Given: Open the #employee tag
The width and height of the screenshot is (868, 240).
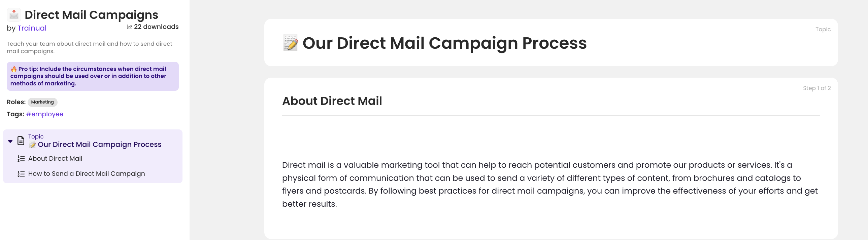Looking at the screenshot, I should [44, 114].
